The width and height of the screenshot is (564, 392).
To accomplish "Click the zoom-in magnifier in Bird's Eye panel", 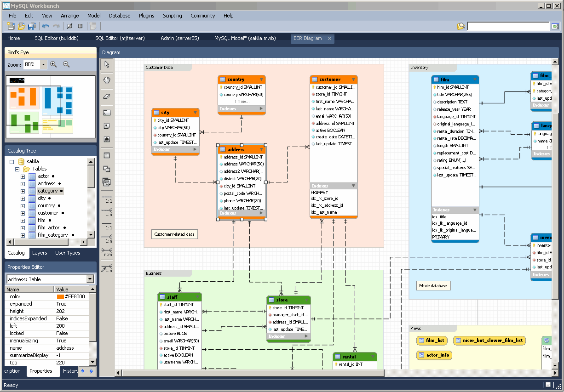I will pos(54,64).
